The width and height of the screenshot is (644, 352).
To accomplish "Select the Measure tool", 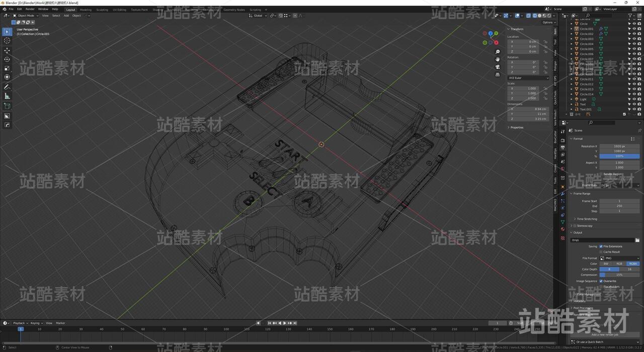I will tap(7, 96).
